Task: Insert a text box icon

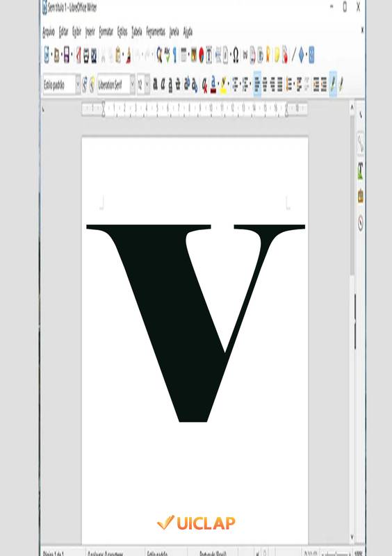Action: coord(209,56)
